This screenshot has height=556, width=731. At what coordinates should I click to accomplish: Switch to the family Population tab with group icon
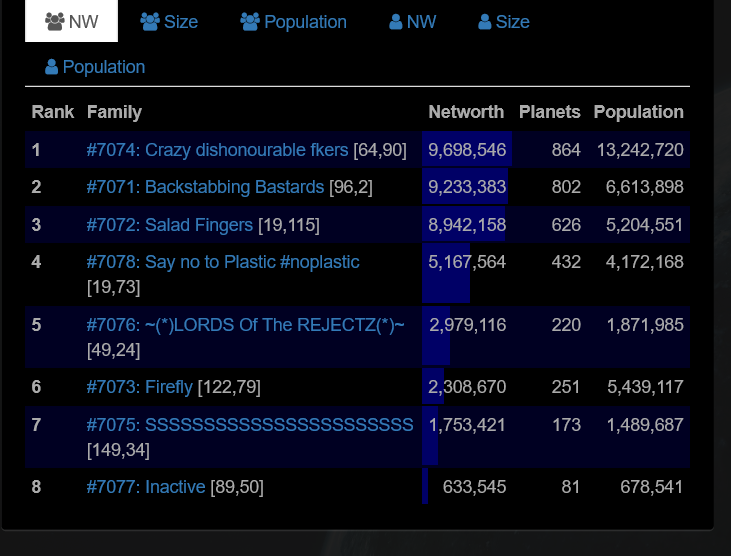(293, 22)
